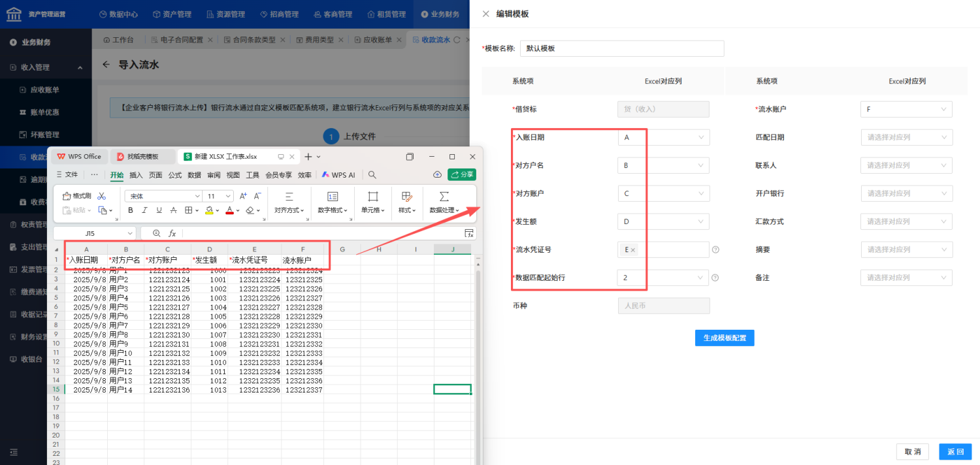Image resolution: width=980 pixels, height=465 pixels.
Task: Open the 发生额 column dropdown
Action: (663, 221)
